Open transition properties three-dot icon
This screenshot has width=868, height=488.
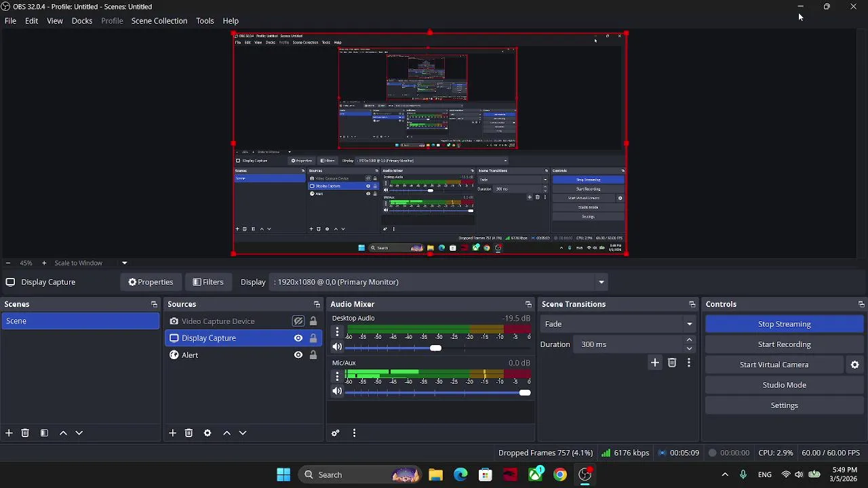[689, 363]
